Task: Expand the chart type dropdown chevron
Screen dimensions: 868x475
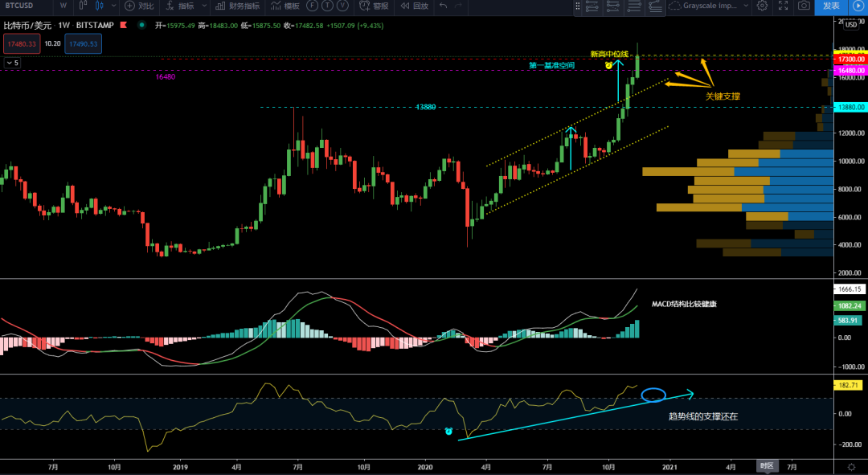Action: tap(113, 6)
